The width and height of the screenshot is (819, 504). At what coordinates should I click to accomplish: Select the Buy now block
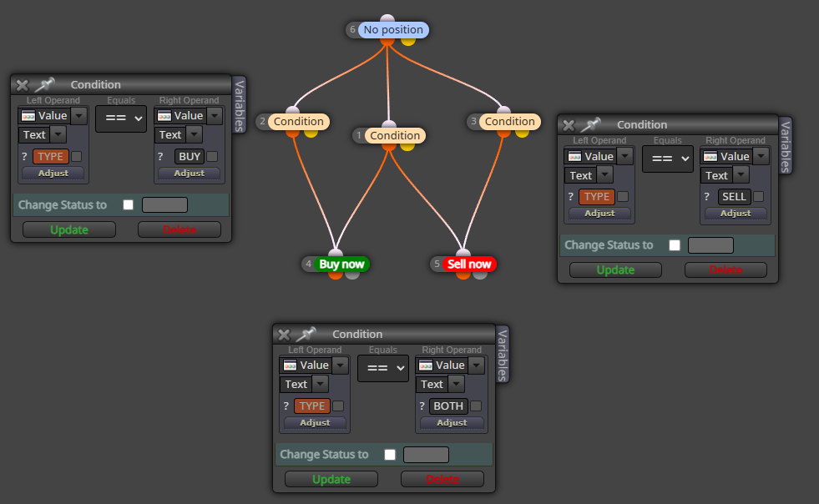click(341, 265)
